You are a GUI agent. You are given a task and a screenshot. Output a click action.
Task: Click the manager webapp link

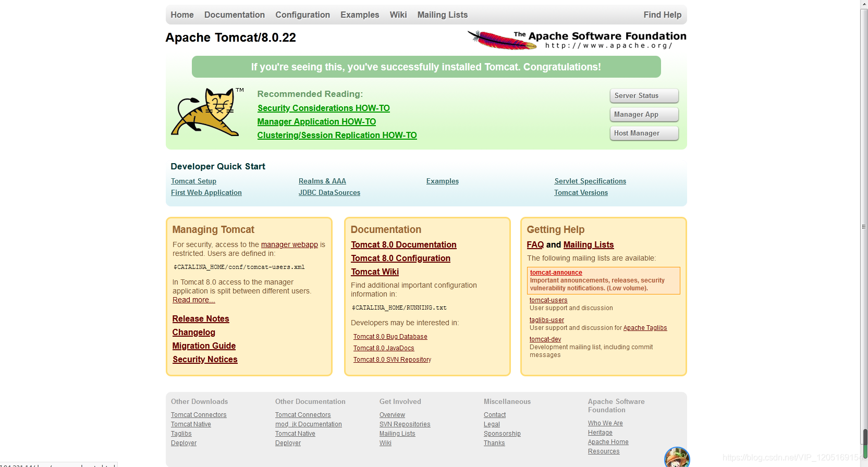click(x=289, y=244)
